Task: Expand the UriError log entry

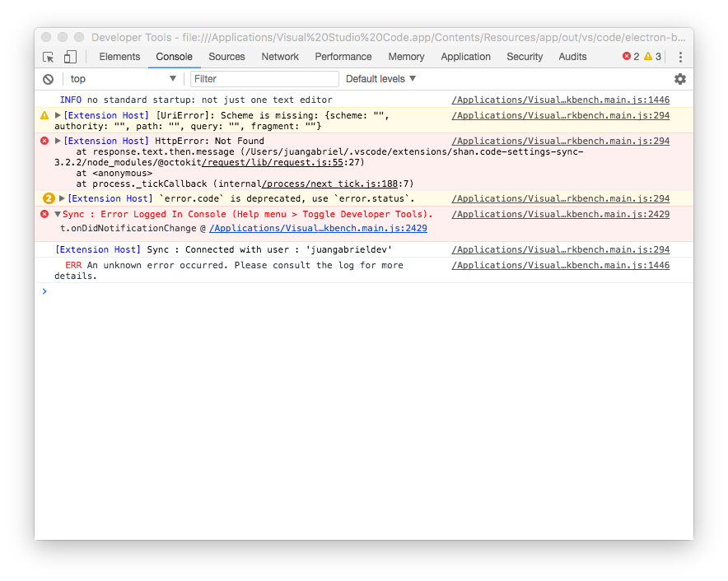Action: point(58,115)
